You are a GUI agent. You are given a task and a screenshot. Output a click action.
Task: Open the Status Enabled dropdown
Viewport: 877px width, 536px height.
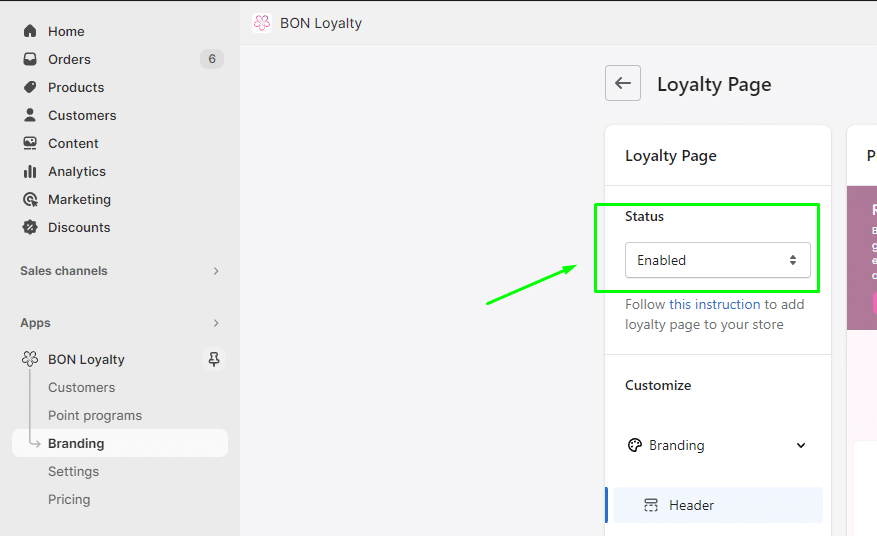tap(717, 260)
